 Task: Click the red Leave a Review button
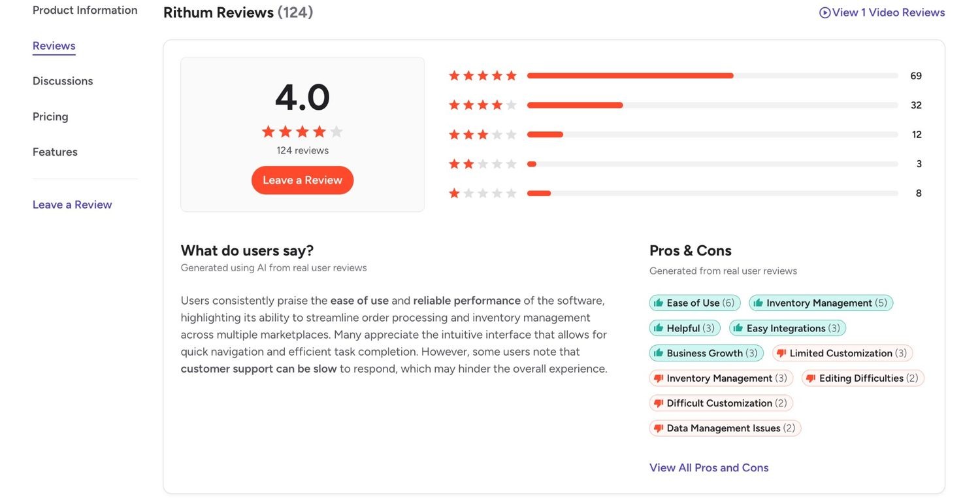302,180
